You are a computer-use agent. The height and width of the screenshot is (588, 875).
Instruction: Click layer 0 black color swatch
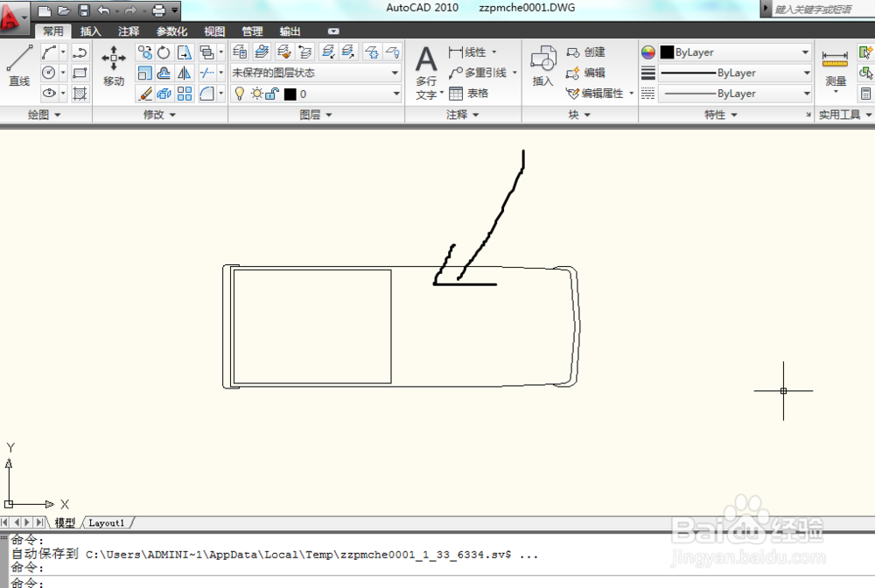[x=290, y=94]
